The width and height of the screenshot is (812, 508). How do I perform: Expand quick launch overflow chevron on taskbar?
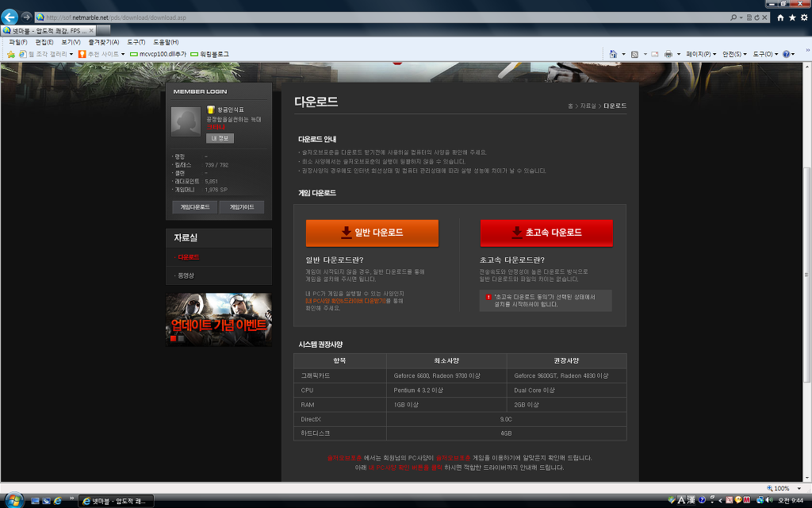pyautogui.click(x=72, y=498)
